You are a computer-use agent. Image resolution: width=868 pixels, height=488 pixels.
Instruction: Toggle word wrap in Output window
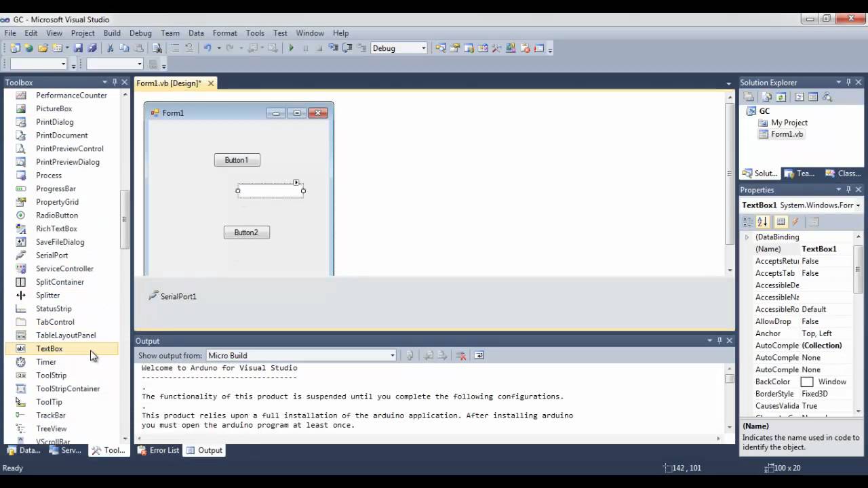coord(479,355)
